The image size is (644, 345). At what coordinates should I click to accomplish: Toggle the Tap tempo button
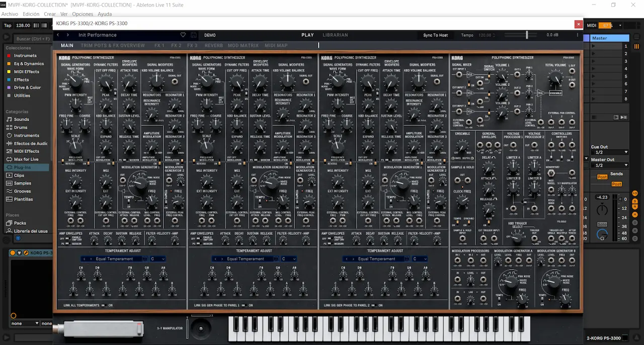click(x=8, y=26)
